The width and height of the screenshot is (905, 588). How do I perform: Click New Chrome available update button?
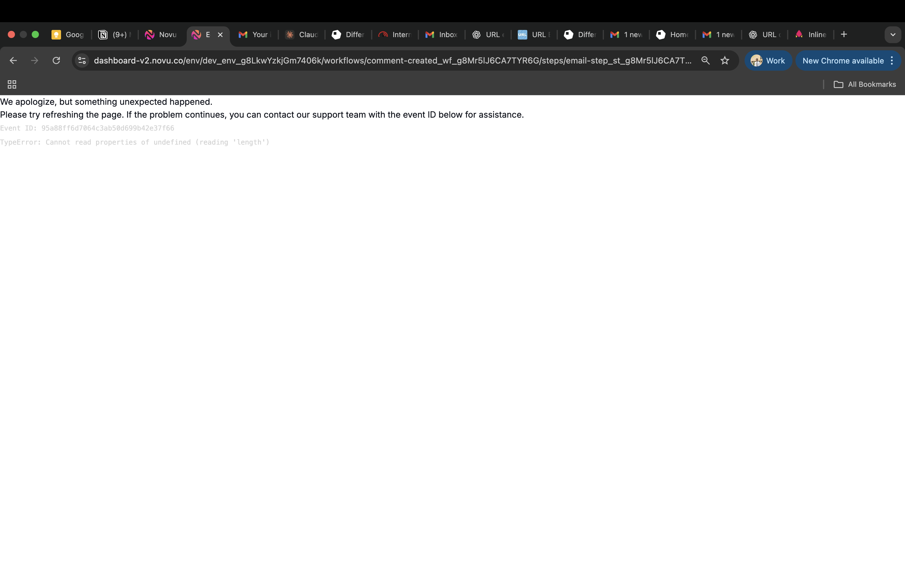click(843, 60)
